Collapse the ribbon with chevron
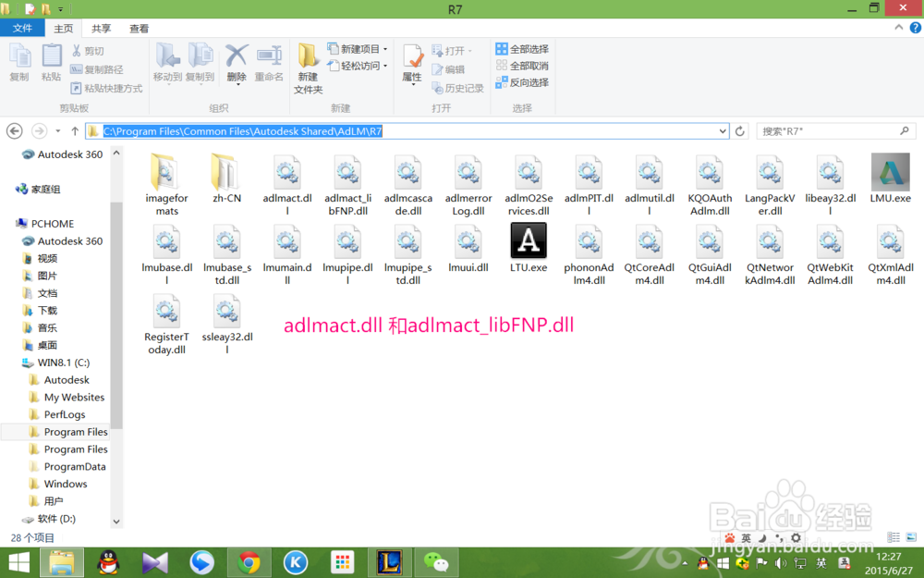This screenshot has height=578, width=924. [899, 27]
